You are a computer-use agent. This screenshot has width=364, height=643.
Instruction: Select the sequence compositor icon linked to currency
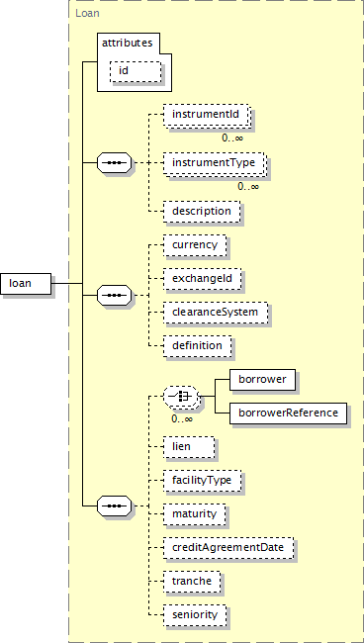(x=115, y=295)
